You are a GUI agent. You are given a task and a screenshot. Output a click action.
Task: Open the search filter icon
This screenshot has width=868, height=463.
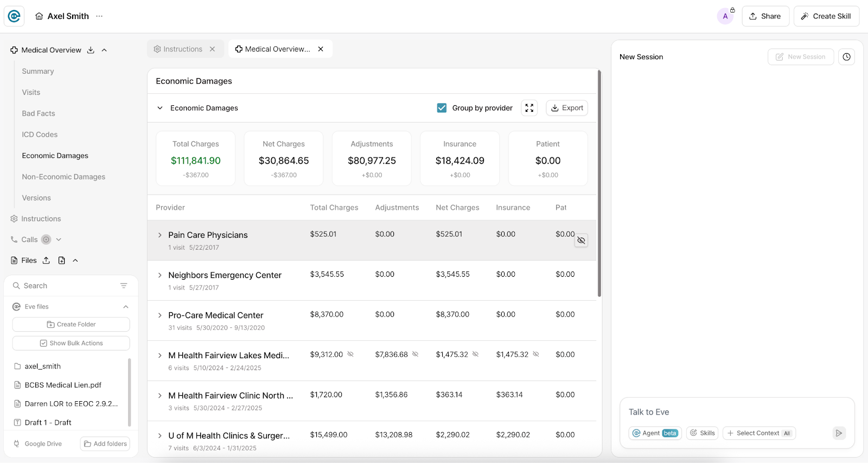coord(124,286)
